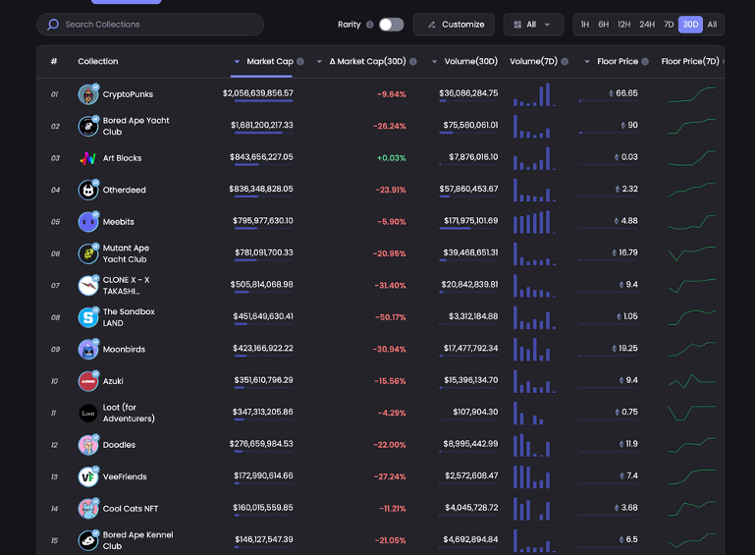The width and height of the screenshot is (756, 556).
Task: Click the Cool Cats NFT avatar
Action: pyautogui.click(x=88, y=508)
